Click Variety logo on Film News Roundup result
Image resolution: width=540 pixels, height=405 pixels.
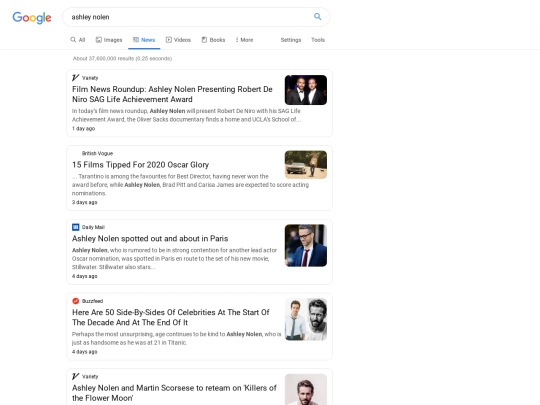(75, 77)
